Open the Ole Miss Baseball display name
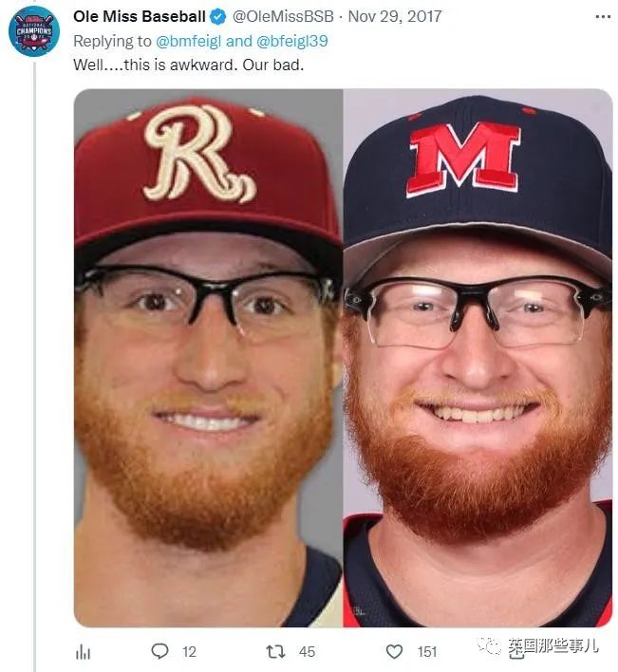The height and width of the screenshot is (672, 618). tap(140, 16)
